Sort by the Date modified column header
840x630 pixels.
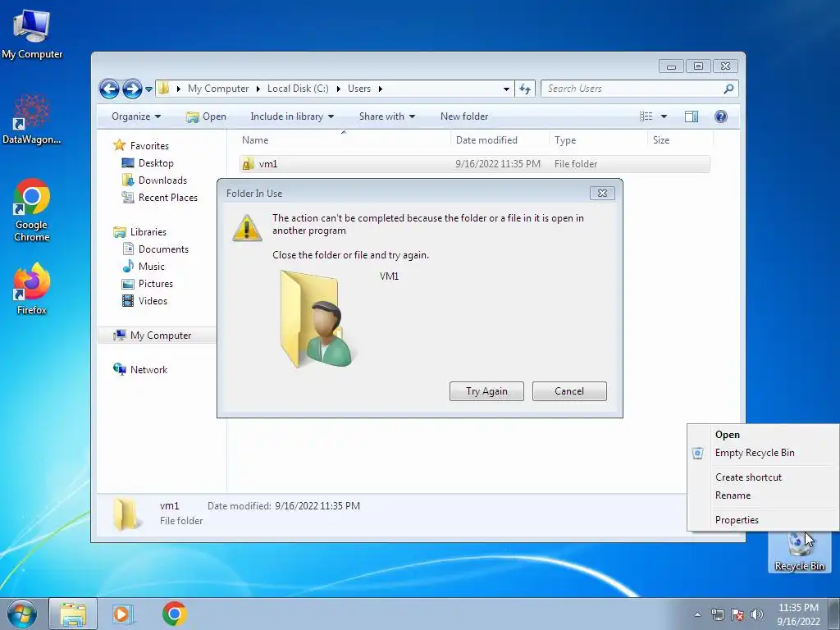click(500, 139)
